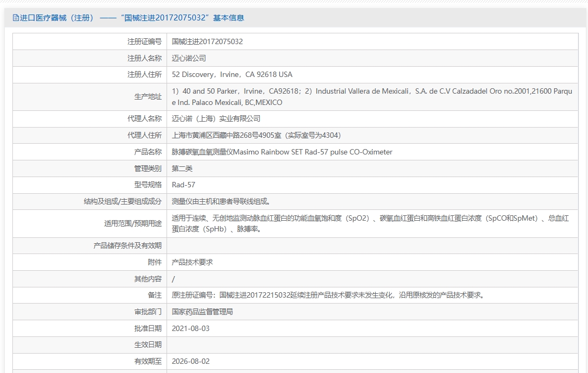Select intended use text beginning 适用于连续、无创地监测

(370, 223)
